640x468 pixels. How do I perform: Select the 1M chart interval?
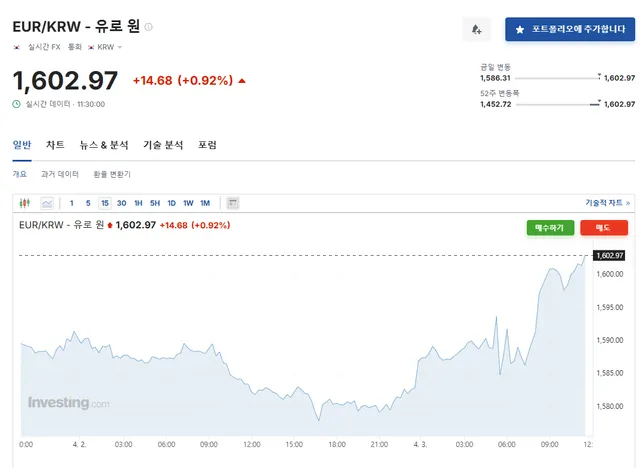pos(205,203)
